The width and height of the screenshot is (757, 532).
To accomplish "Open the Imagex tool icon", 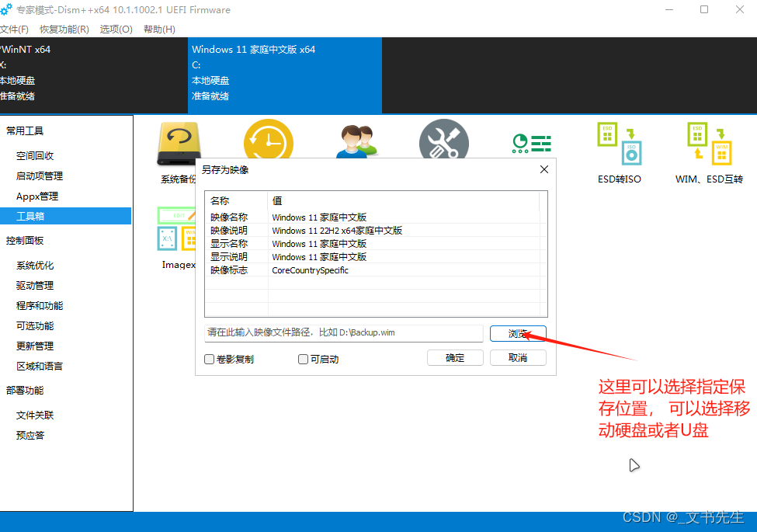I will tap(177, 228).
